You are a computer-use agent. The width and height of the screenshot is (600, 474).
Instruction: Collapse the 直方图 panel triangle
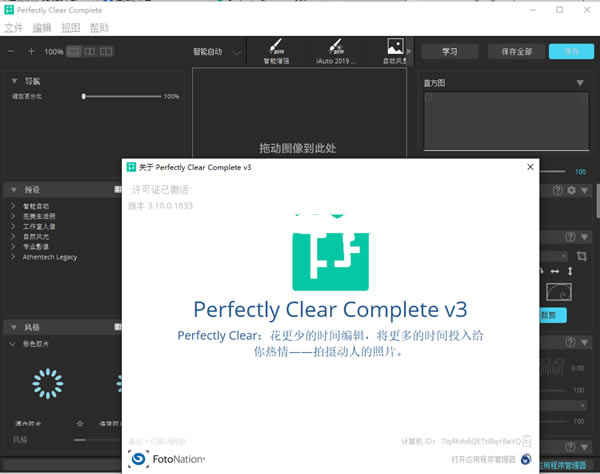pos(580,83)
